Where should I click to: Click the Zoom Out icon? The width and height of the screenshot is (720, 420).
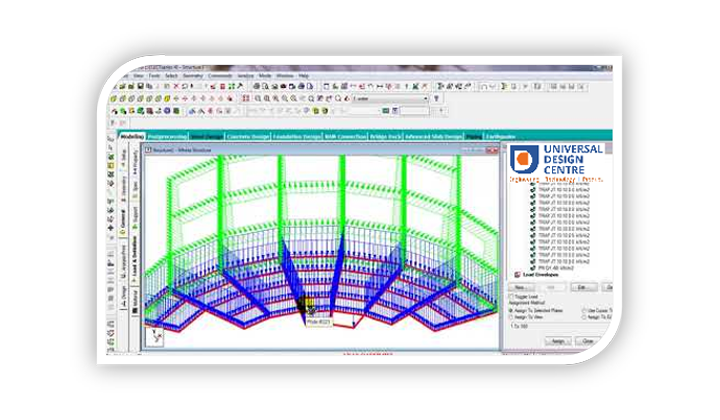click(x=294, y=99)
